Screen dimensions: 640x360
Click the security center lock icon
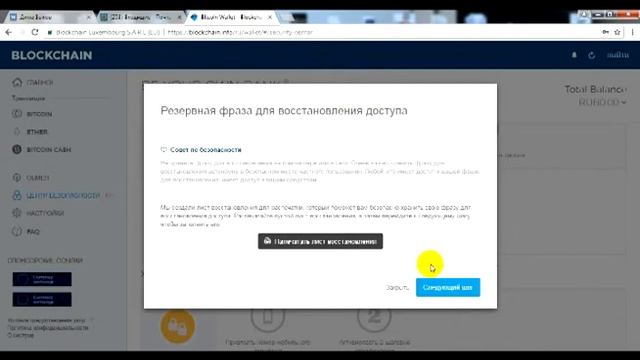pyautogui.click(x=17, y=195)
